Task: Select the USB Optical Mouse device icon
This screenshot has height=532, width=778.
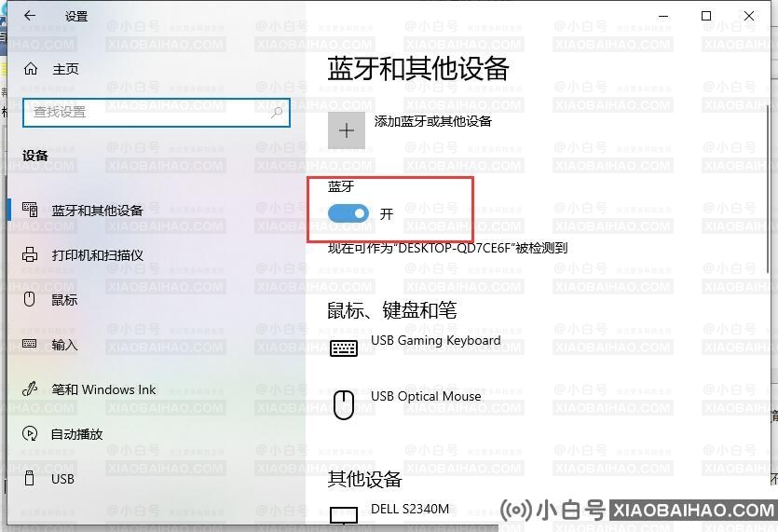Action: pos(344,405)
